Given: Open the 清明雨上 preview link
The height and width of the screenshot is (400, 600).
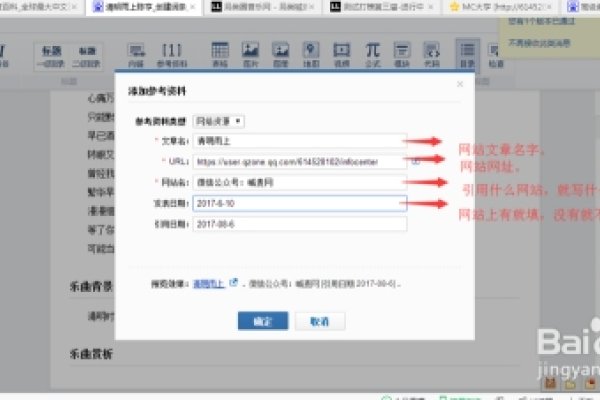Looking at the screenshot, I should [x=208, y=283].
